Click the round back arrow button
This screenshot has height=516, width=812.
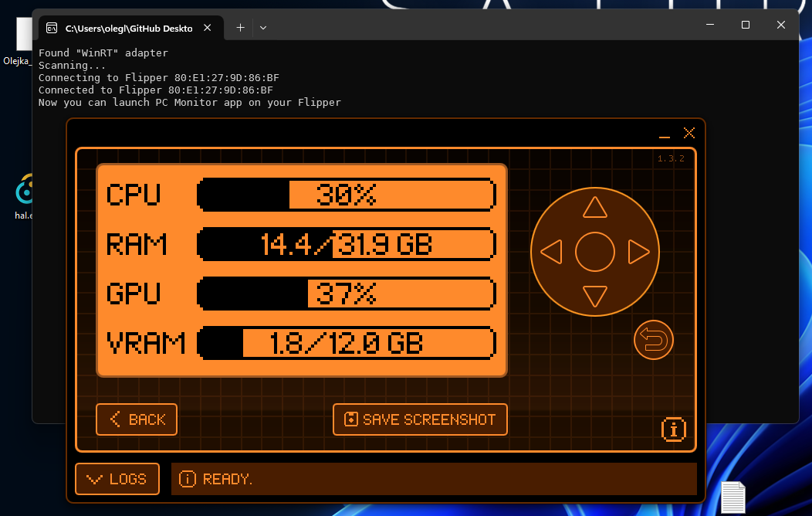click(x=654, y=340)
